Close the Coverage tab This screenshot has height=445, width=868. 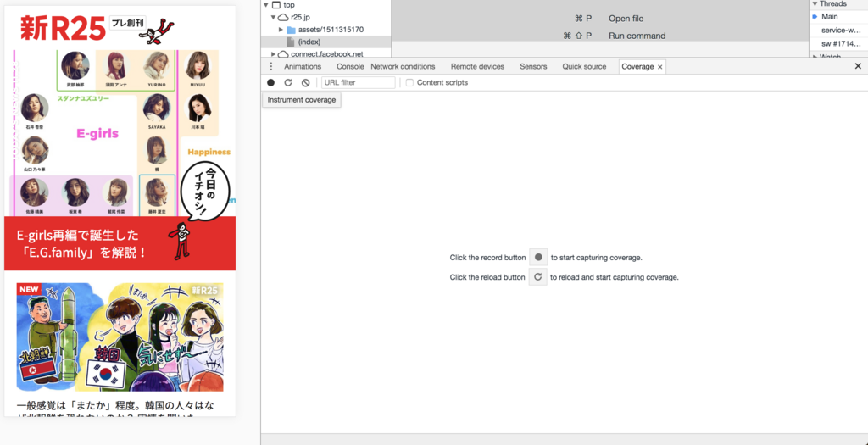[x=659, y=66]
